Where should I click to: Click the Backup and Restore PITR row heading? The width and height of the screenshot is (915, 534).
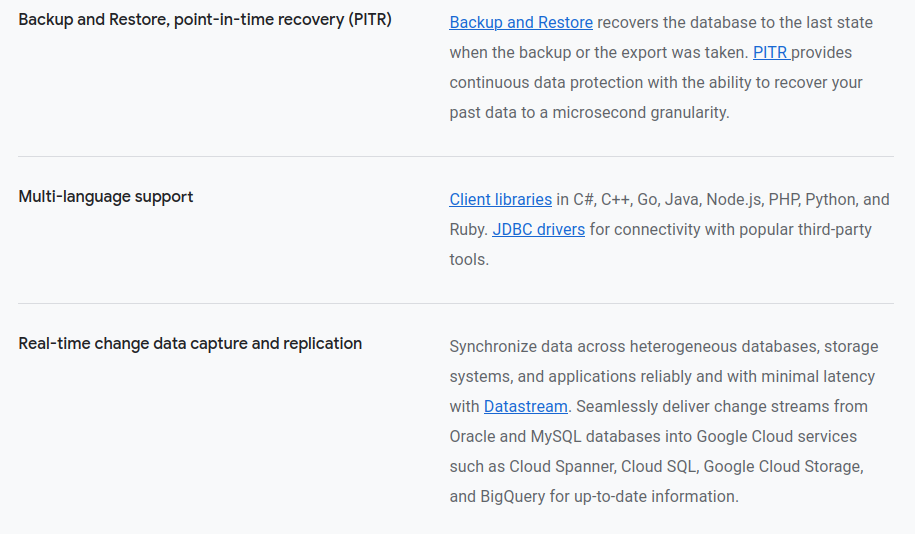(x=205, y=20)
